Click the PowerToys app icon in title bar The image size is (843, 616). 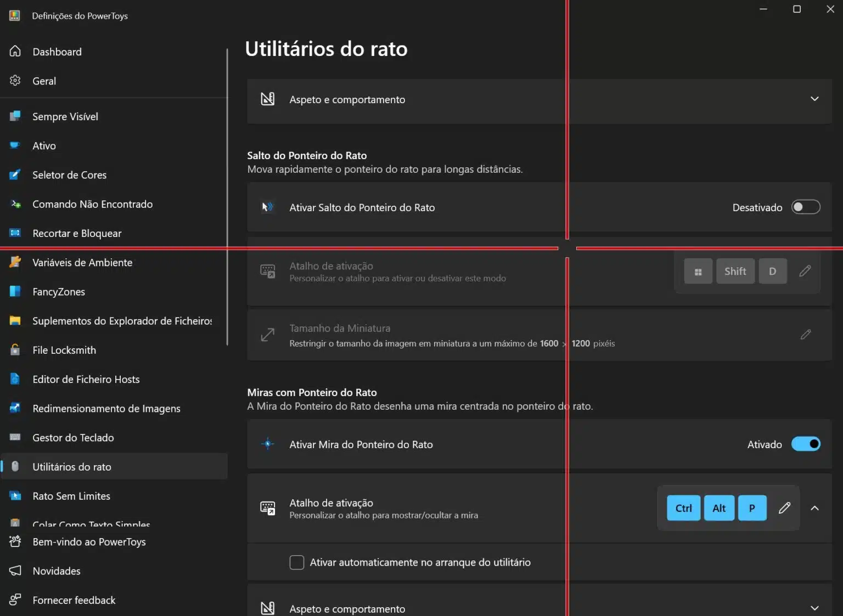[15, 15]
